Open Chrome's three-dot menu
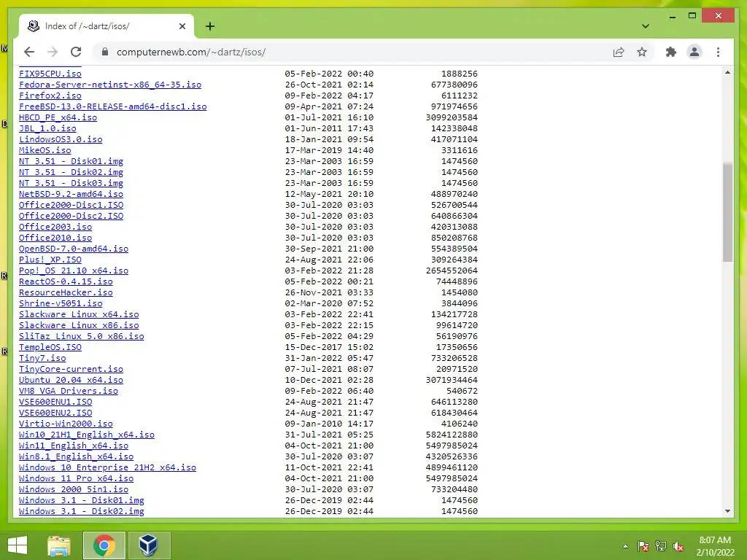 [x=718, y=52]
